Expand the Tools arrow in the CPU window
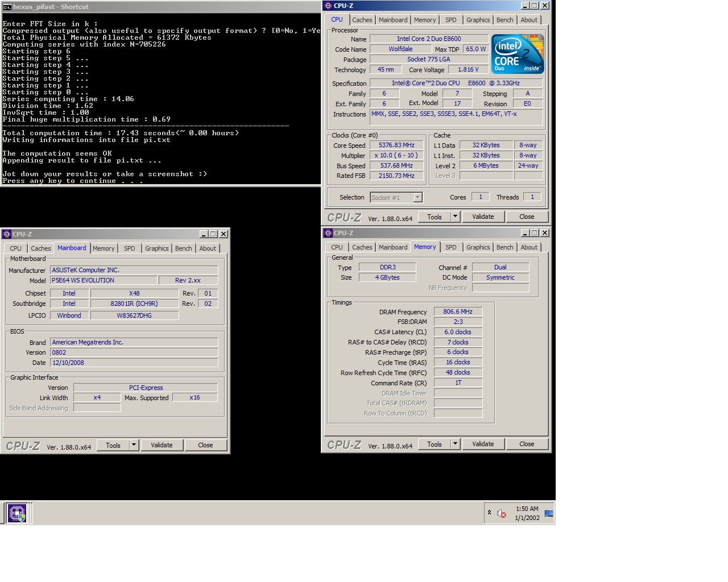This screenshot has width=728, height=582. (455, 217)
